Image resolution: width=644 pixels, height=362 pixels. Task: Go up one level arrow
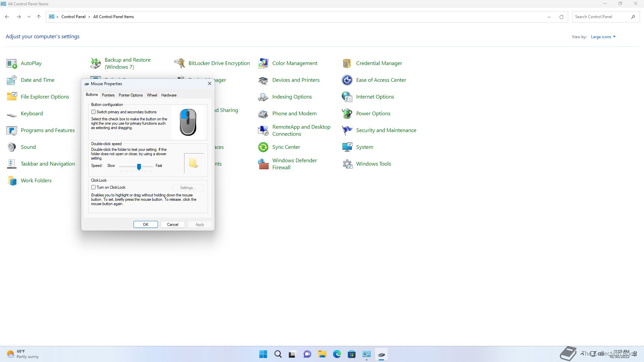[x=39, y=17]
